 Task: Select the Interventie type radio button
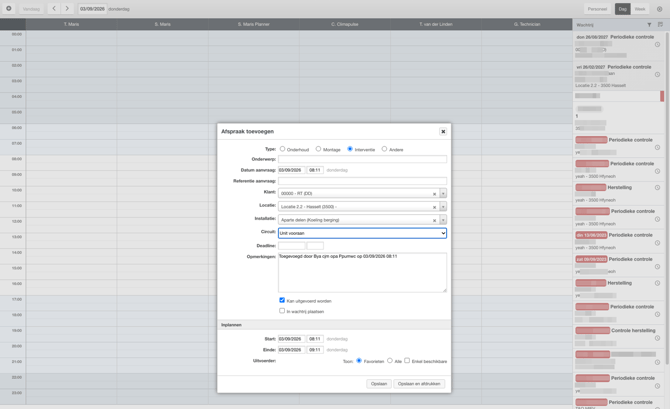(x=350, y=149)
